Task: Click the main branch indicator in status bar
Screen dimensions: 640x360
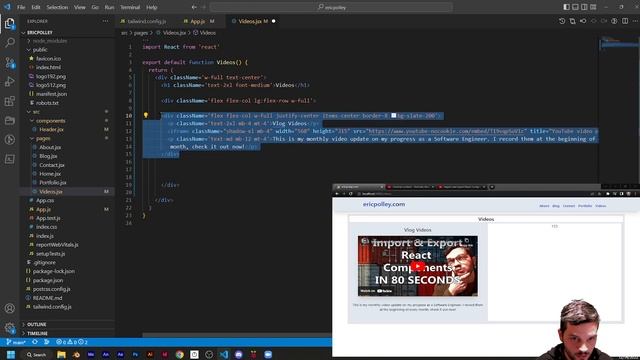Action: [x=16, y=342]
